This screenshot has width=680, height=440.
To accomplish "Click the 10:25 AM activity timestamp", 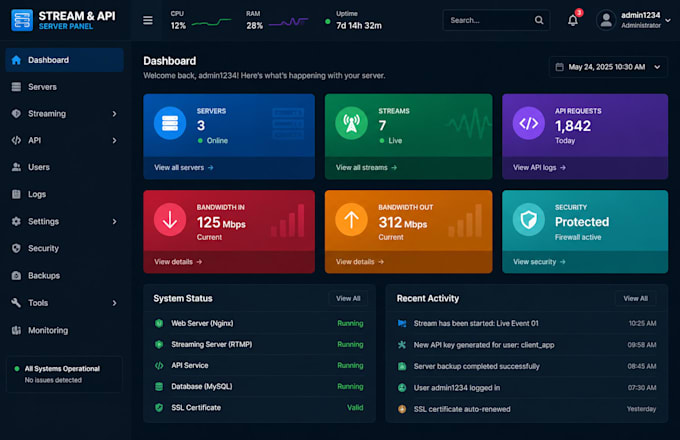I will click(x=642, y=323).
